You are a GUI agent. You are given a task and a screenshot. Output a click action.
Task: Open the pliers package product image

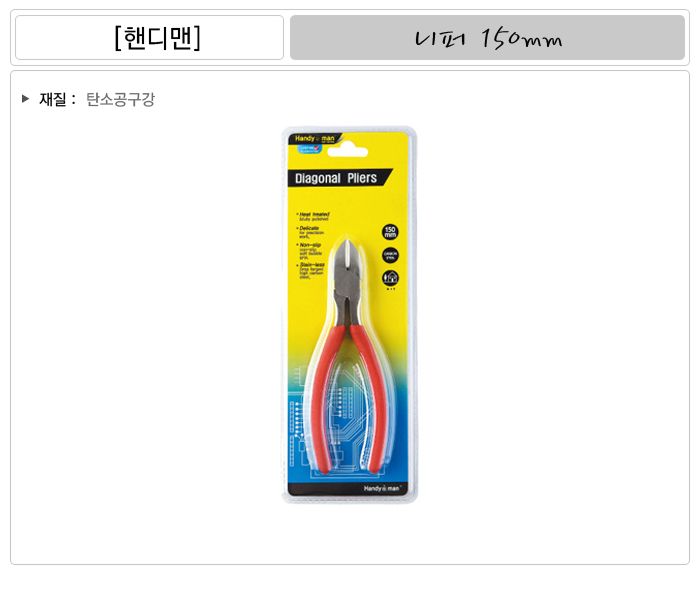pyautogui.click(x=350, y=315)
